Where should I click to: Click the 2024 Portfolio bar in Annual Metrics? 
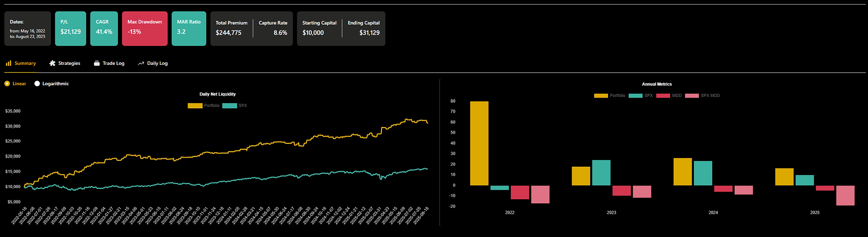[683, 172]
